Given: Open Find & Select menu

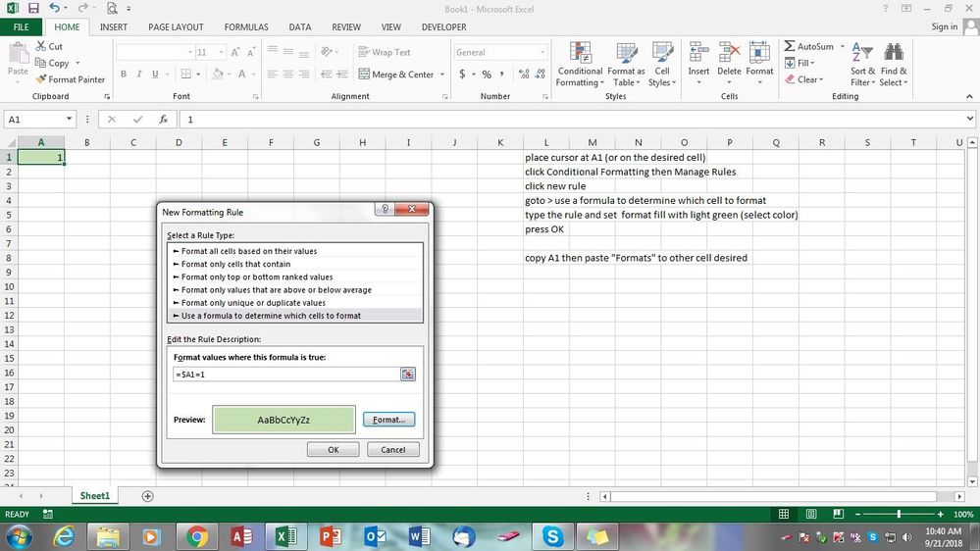Looking at the screenshot, I should pos(893,65).
